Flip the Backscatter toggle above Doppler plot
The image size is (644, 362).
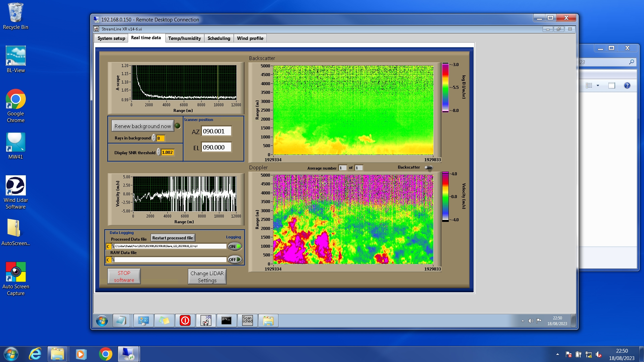click(x=428, y=168)
